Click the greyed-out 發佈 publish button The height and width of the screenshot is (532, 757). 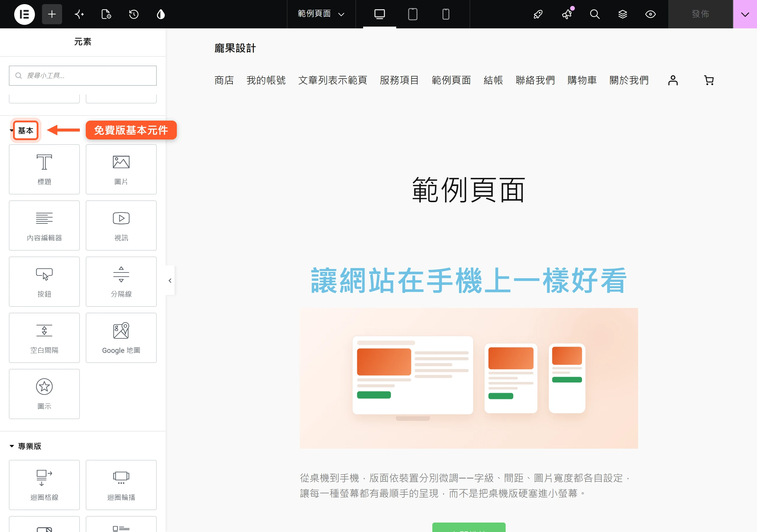coord(700,14)
